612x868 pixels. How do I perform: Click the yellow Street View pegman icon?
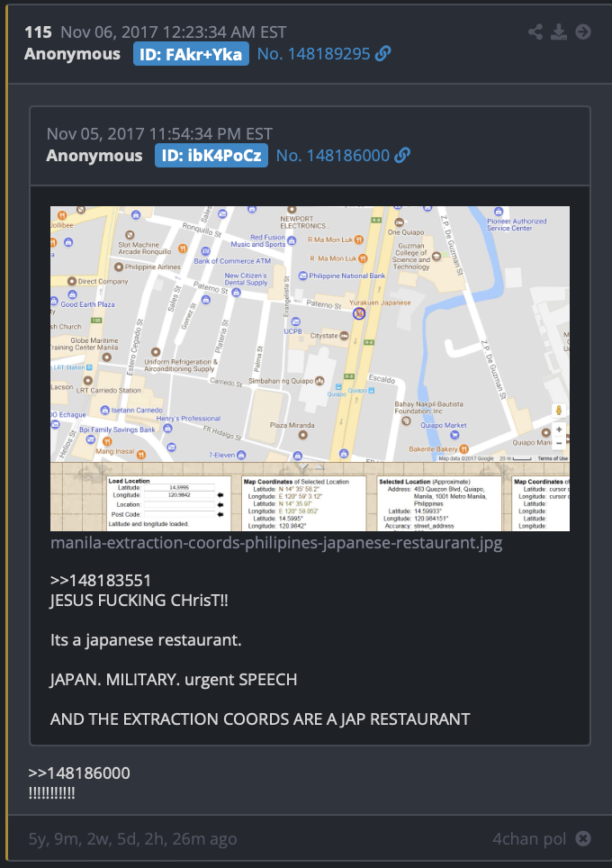[559, 411]
